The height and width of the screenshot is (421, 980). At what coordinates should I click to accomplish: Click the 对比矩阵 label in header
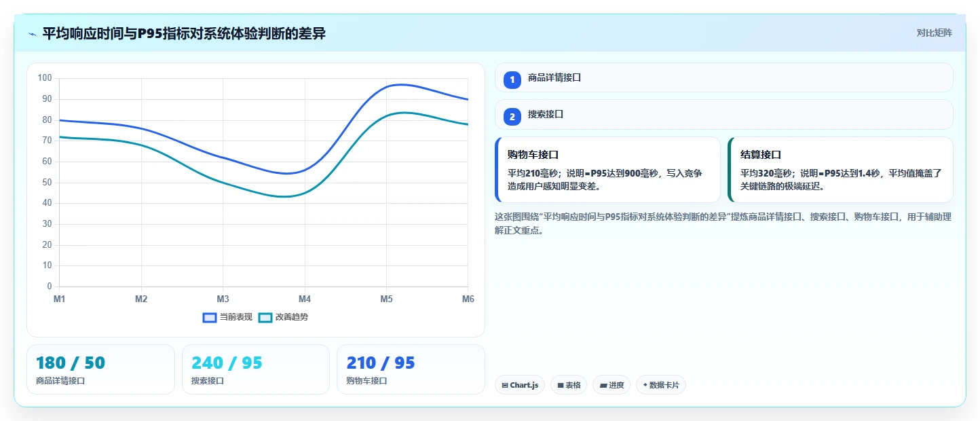(x=935, y=33)
